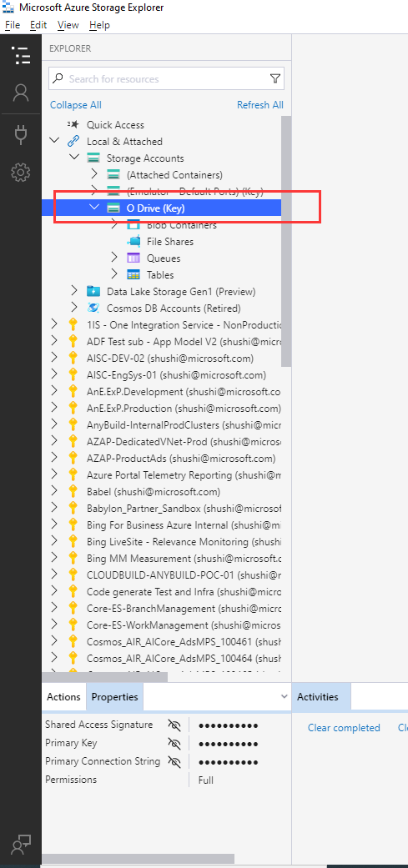The height and width of the screenshot is (868, 408).
Task: Collapse the Local & Attached node
Action: pyautogui.click(x=54, y=141)
